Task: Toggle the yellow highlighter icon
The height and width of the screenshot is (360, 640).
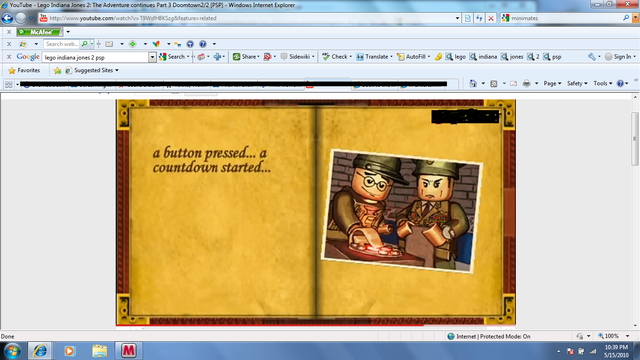Action: [438, 57]
